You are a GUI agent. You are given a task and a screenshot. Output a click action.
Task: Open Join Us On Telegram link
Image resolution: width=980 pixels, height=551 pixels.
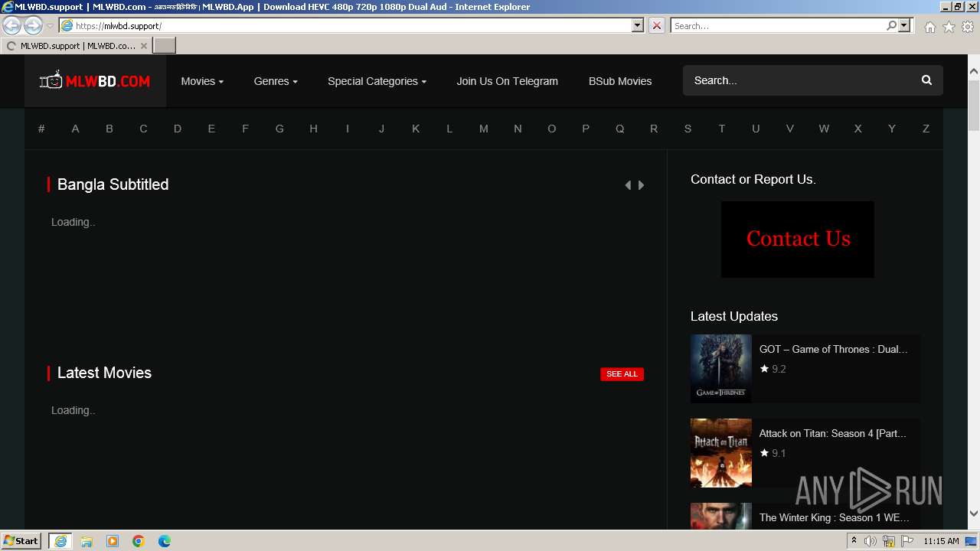508,81
